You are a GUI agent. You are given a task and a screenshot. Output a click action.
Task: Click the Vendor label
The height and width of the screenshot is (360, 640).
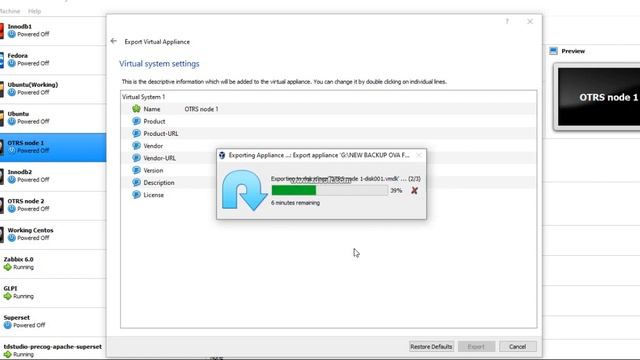153,146
